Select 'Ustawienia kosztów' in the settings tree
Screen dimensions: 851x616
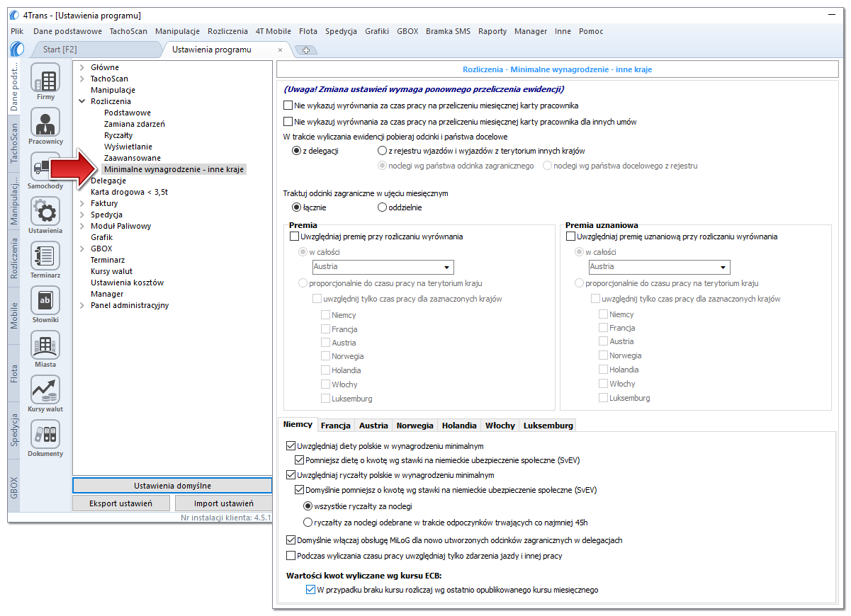point(127,283)
